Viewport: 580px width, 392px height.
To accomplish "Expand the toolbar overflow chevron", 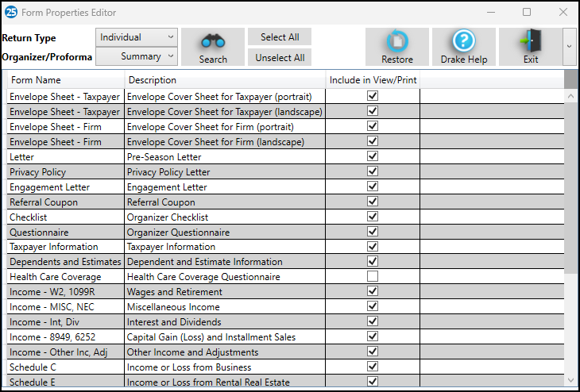I will (569, 47).
